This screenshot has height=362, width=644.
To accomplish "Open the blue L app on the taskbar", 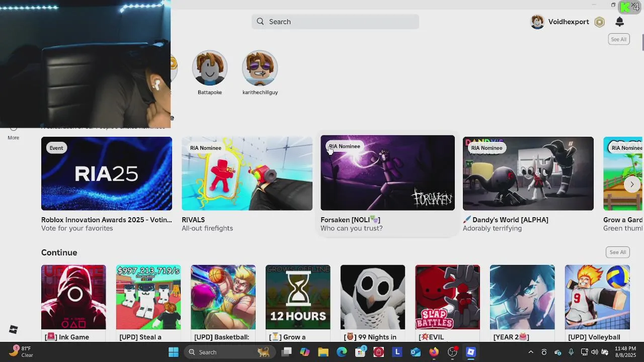I will (397, 352).
